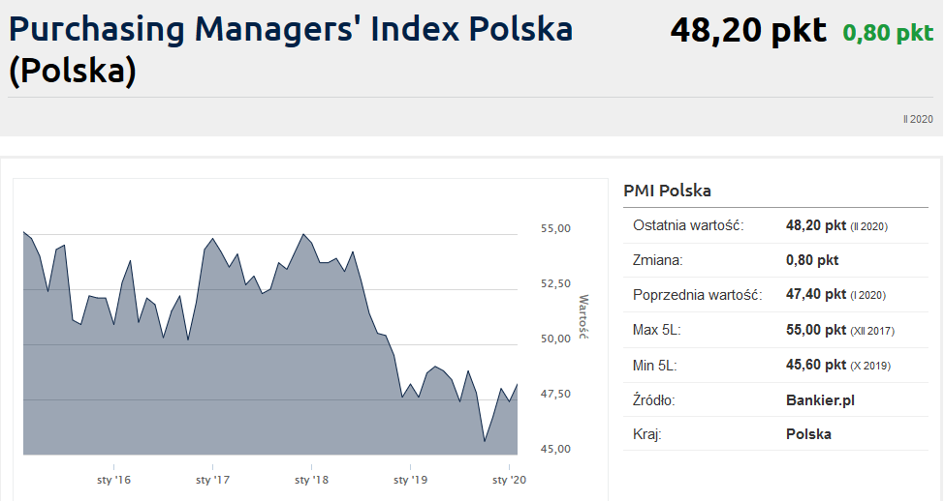Click the sty '18 x-axis label
The height and width of the screenshot is (501, 945).
311,480
